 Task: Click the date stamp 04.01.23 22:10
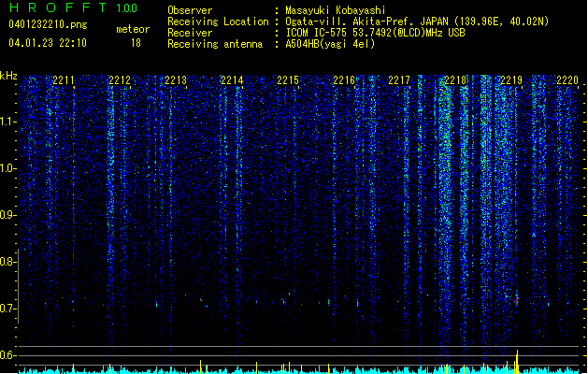point(48,43)
